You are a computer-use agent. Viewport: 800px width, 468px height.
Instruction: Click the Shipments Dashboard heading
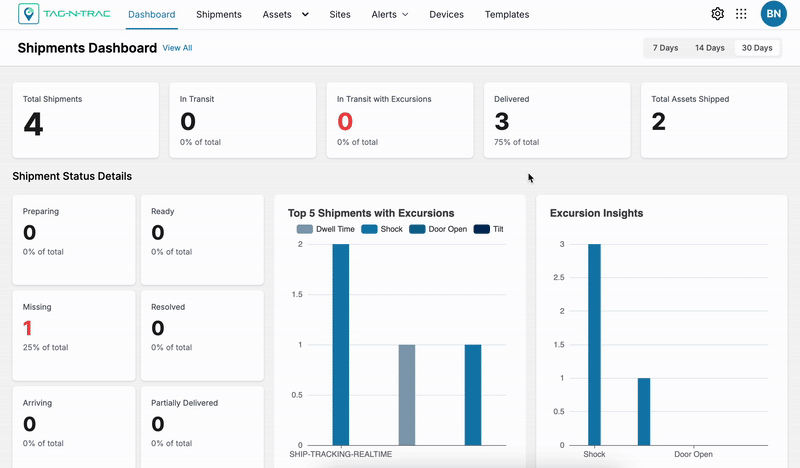[x=87, y=48]
